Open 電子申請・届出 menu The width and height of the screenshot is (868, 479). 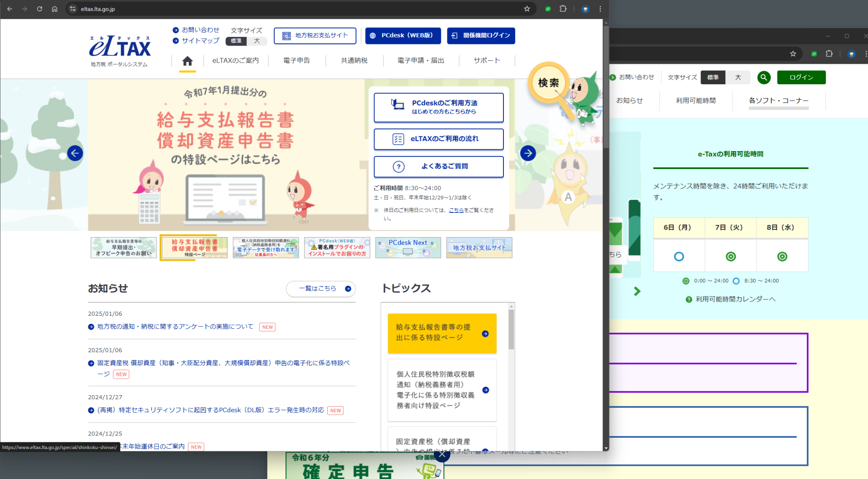coord(421,60)
